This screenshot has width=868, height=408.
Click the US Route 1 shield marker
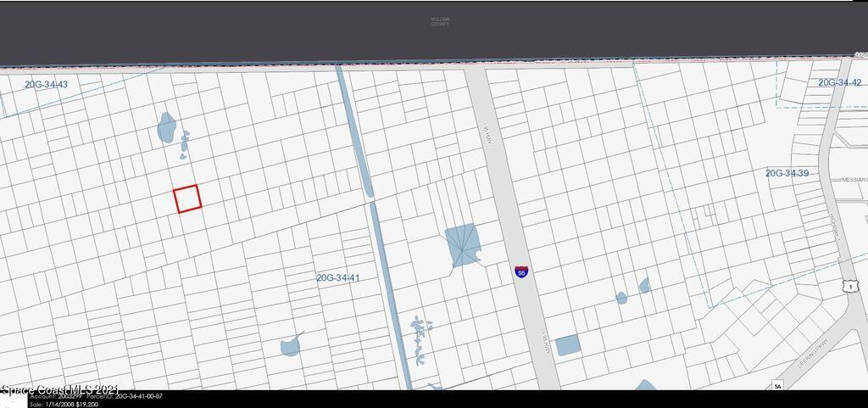849,288
